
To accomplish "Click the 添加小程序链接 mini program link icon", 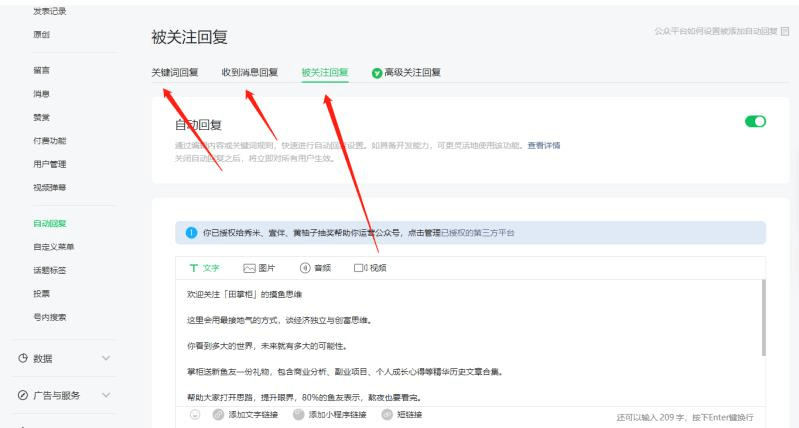I will [298, 416].
